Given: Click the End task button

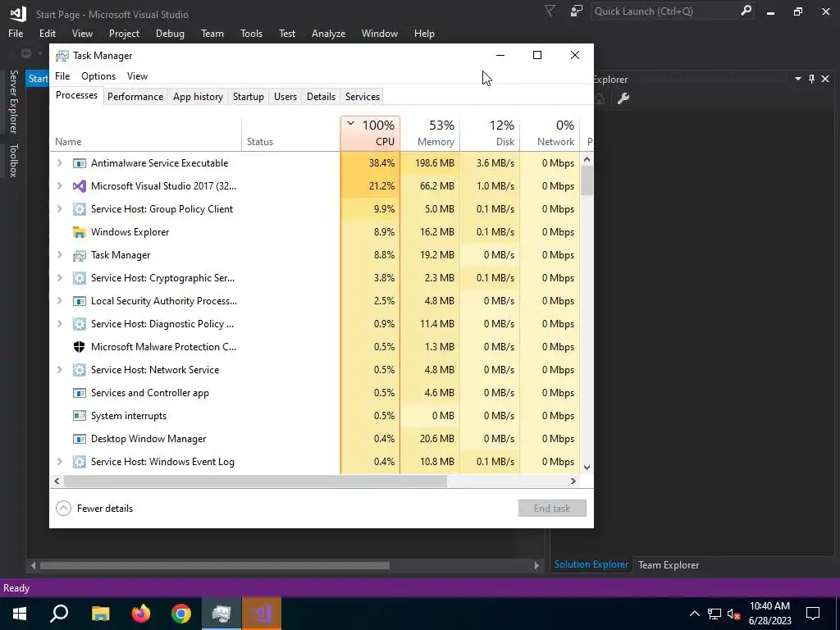Looking at the screenshot, I should (x=552, y=509).
